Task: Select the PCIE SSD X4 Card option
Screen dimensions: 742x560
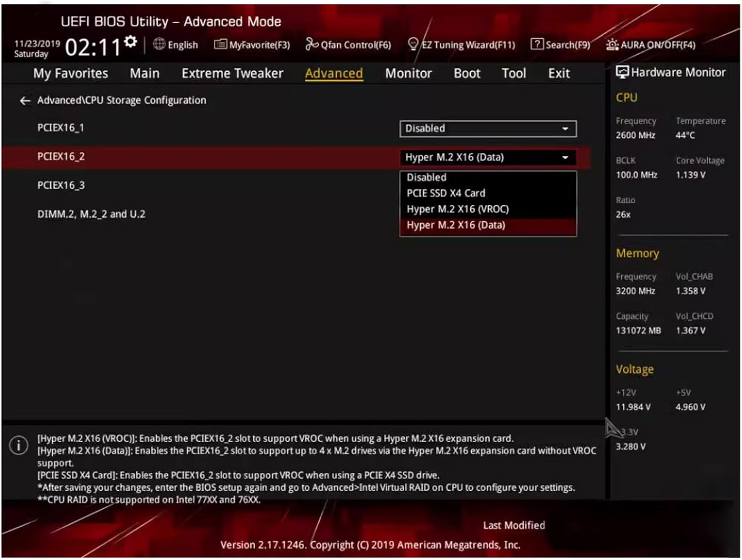Action: coord(446,193)
